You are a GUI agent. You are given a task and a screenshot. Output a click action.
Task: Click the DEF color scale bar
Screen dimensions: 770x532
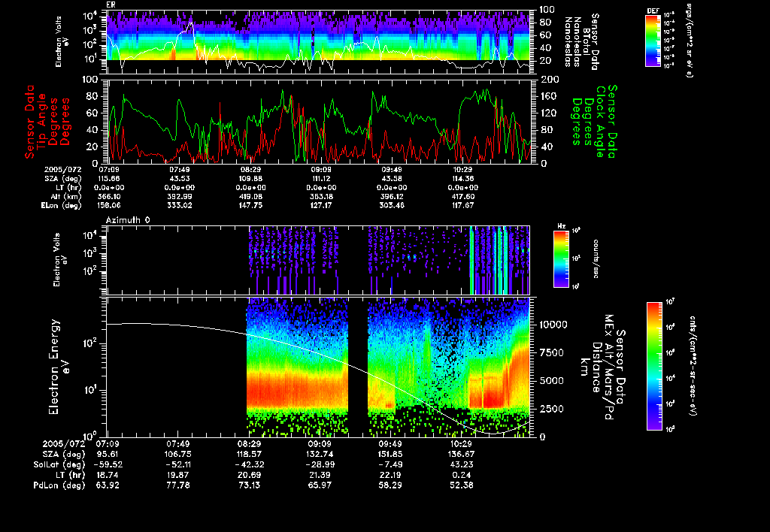[653, 41]
